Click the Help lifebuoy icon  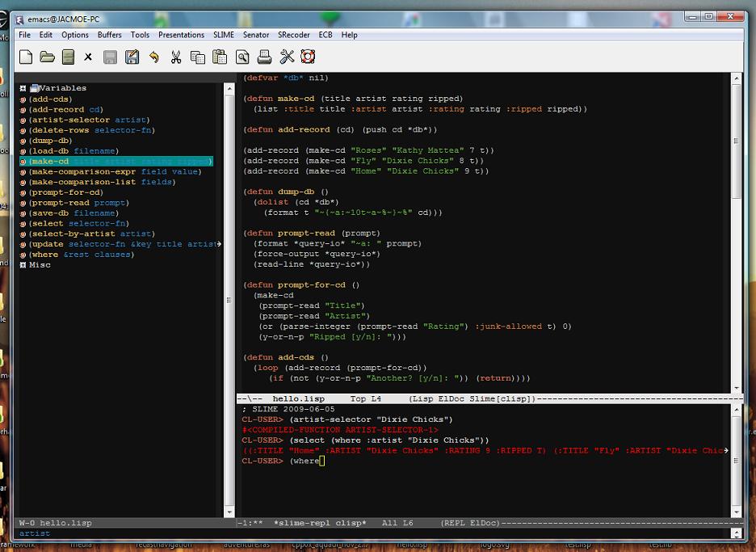point(308,57)
